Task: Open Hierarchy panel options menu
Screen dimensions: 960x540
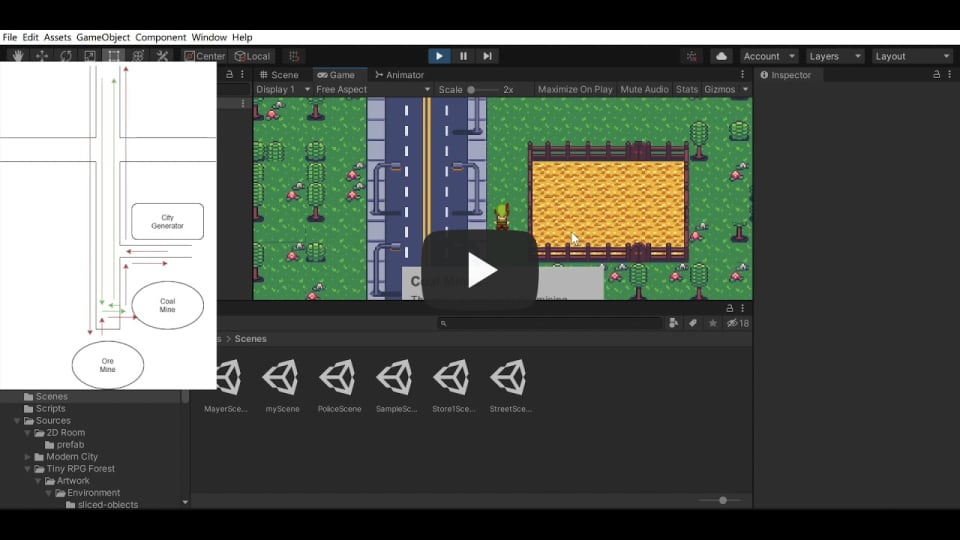Action: pos(242,74)
